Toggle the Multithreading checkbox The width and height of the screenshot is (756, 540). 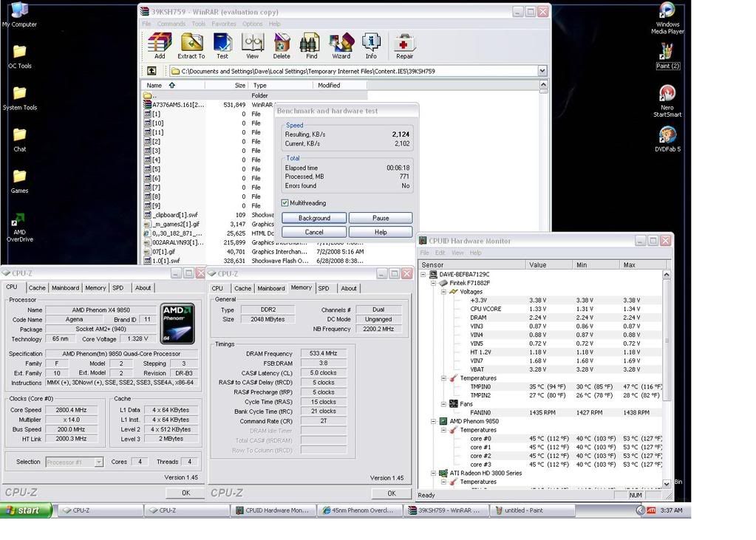tap(285, 203)
